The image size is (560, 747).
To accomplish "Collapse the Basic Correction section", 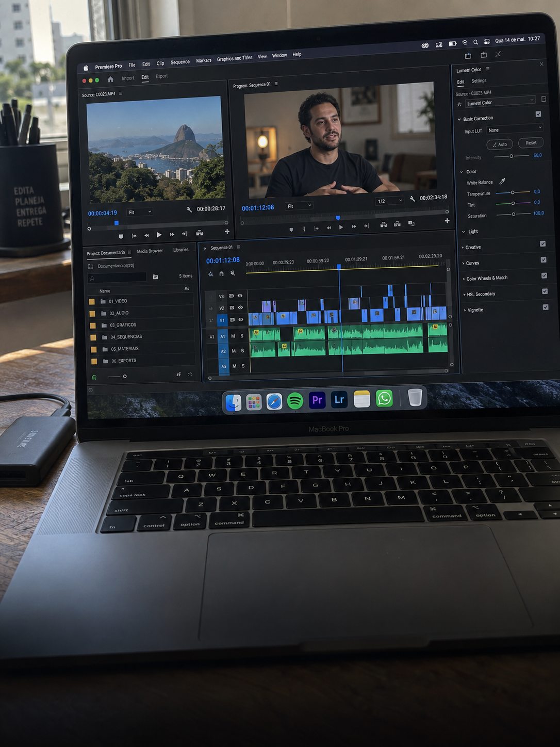I will click(459, 119).
